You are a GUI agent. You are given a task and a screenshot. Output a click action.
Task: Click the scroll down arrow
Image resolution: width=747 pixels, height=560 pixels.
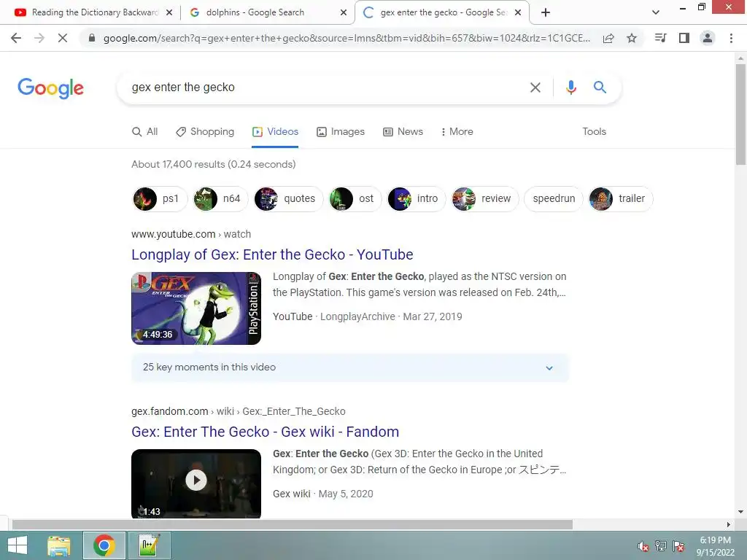tap(740, 512)
